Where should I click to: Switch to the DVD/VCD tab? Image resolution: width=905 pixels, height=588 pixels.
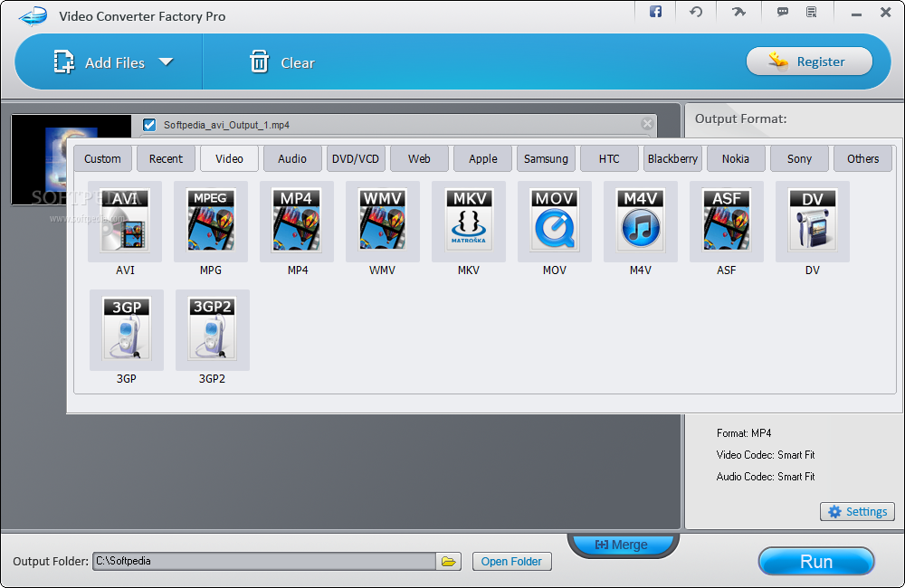pos(356,158)
